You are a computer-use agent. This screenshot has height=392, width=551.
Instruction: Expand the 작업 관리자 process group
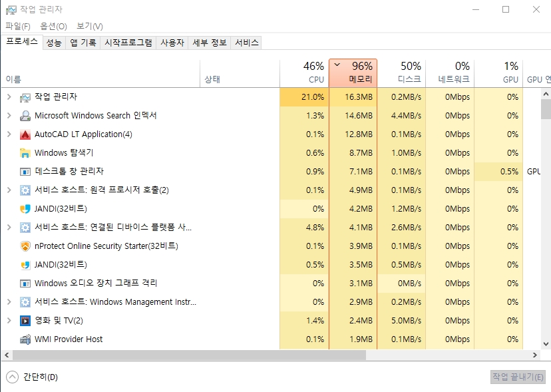[9, 97]
